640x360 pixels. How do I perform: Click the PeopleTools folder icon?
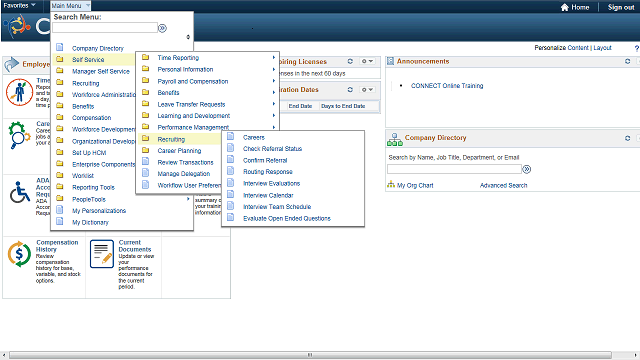pos(60,199)
